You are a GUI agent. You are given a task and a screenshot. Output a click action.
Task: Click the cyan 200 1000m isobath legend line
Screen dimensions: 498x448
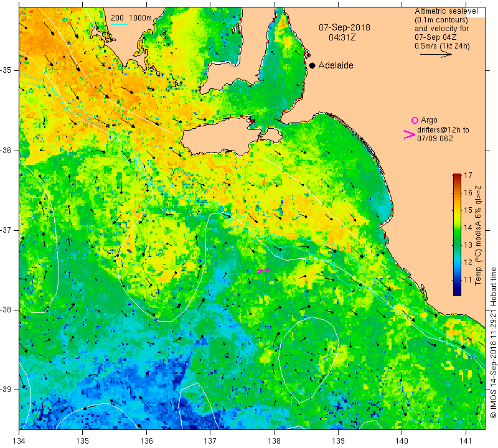(x=119, y=24)
